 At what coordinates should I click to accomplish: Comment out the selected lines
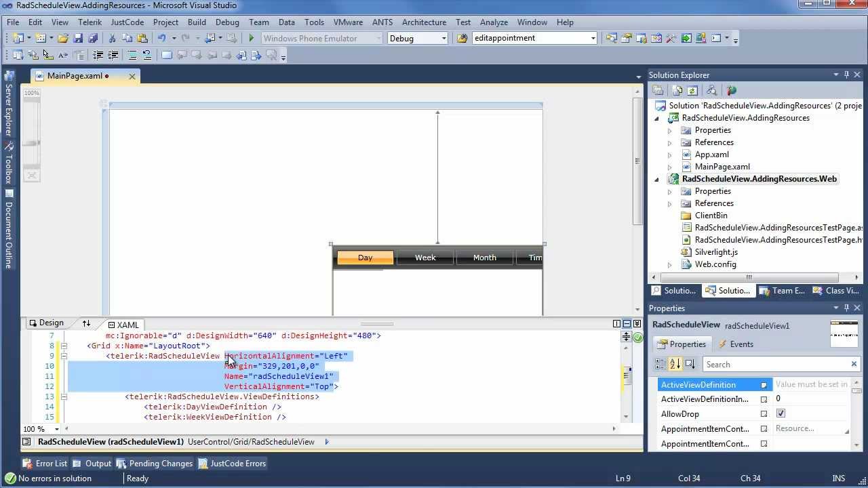pos(132,55)
